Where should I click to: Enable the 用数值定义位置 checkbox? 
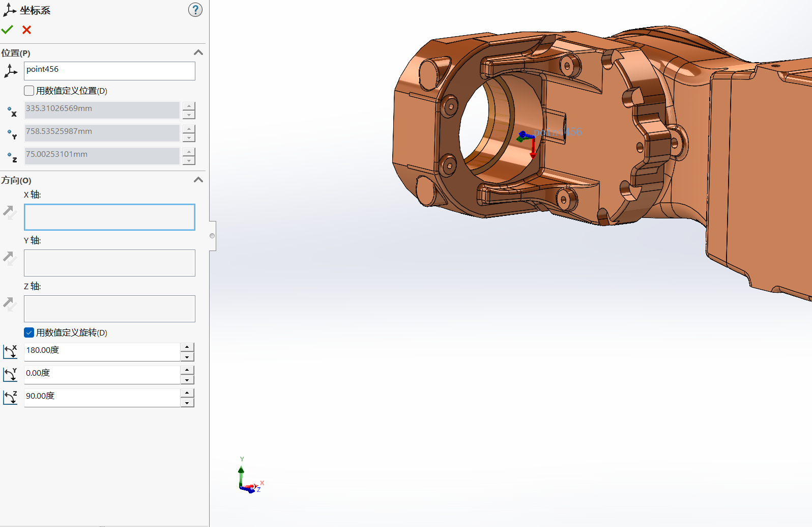[x=29, y=91]
